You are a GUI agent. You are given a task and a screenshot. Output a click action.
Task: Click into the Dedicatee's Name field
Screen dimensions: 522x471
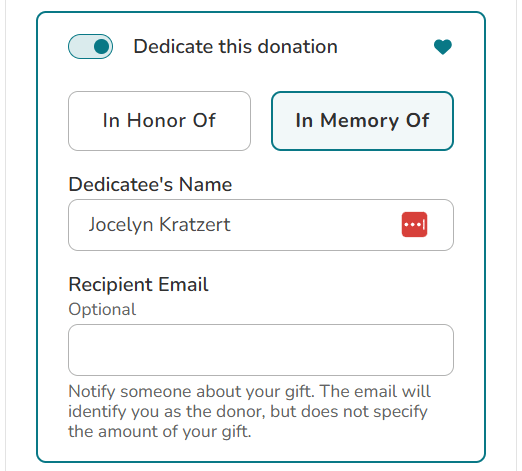click(x=261, y=225)
